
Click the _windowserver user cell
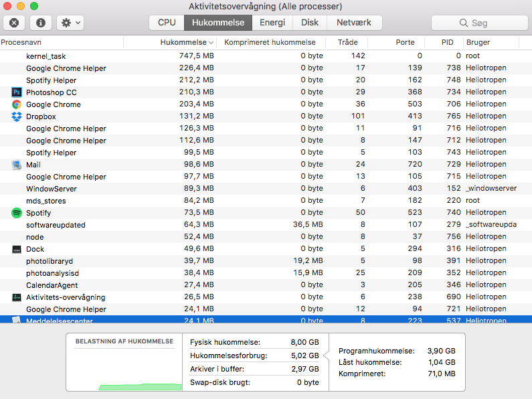pyautogui.click(x=491, y=188)
